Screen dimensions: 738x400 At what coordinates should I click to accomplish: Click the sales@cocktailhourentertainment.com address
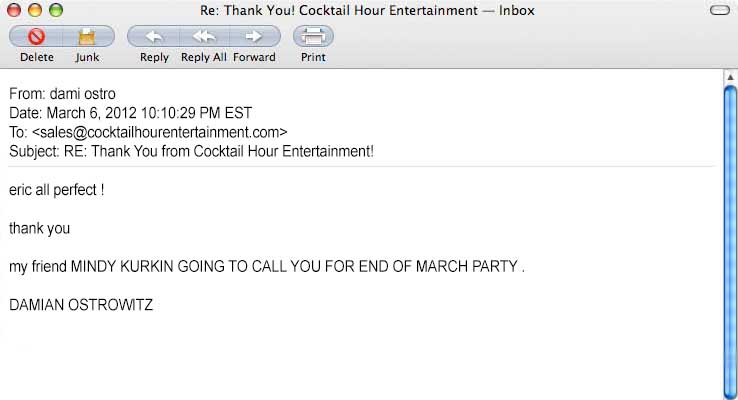(160, 131)
